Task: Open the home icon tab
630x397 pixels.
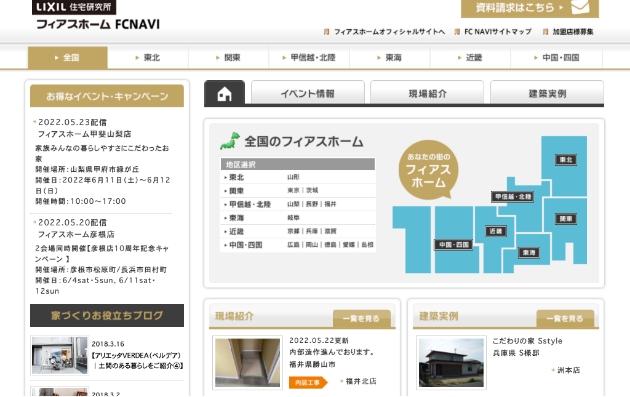Action: [224, 93]
